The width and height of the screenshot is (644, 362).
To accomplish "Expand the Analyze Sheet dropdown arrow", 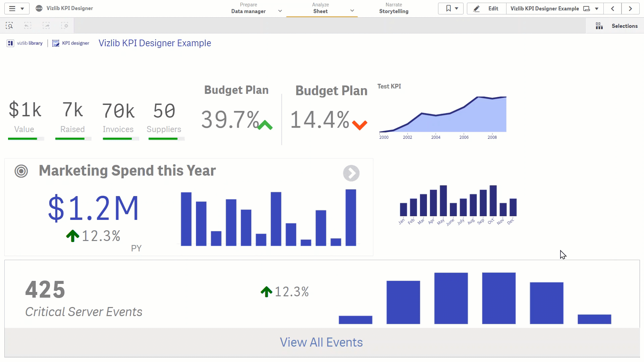I will pos(352,11).
